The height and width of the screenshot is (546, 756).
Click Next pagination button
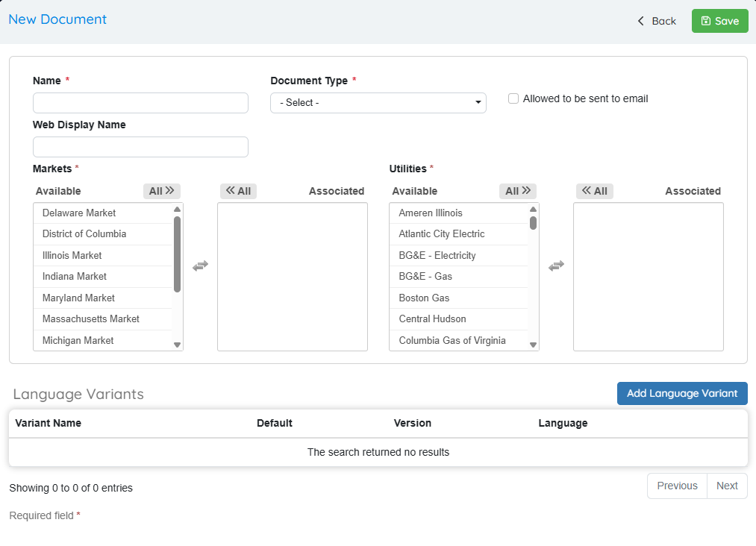click(727, 486)
